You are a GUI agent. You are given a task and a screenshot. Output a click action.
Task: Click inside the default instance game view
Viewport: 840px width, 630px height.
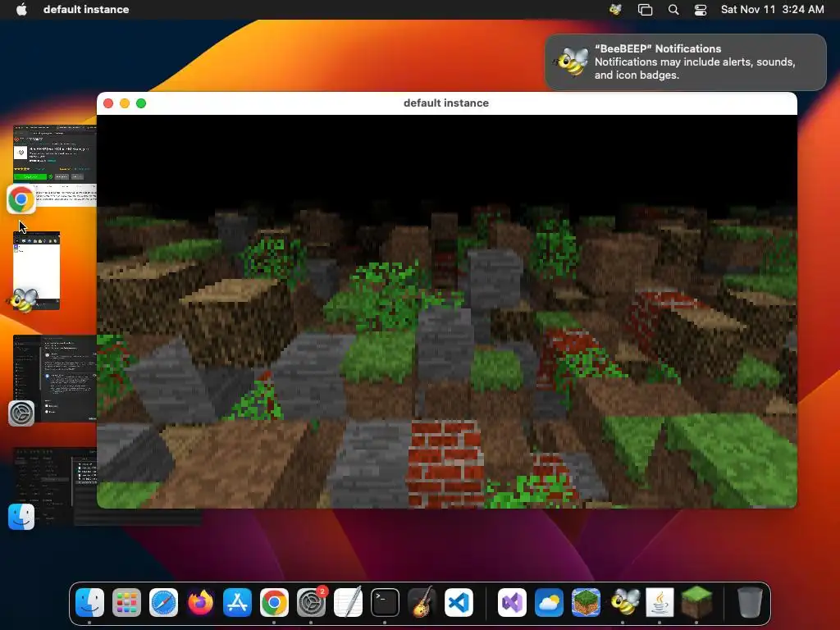[x=447, y=311]
